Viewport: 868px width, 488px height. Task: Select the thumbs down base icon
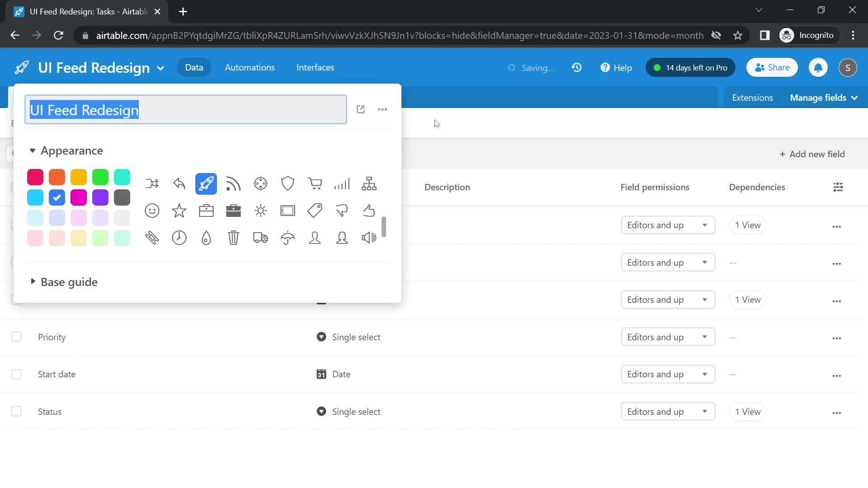click(342, 211)
